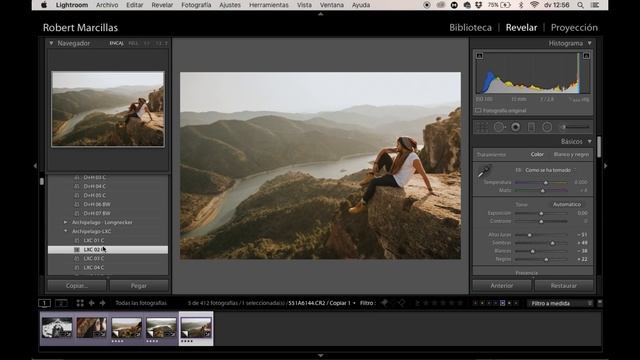Click the Anterior button
Viewport: 640px width, 360px height.
pyautogui.click(x=502, y=286)
